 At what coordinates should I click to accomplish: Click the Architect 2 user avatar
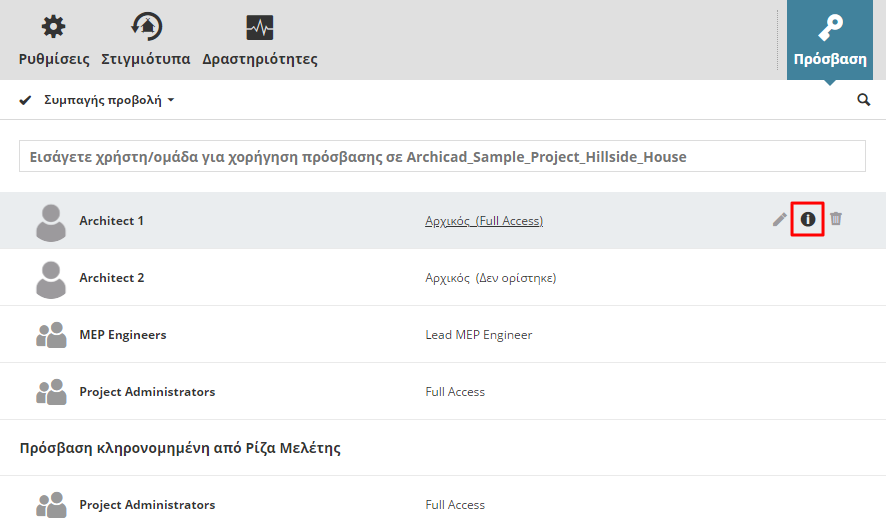[x=51, y=278]
